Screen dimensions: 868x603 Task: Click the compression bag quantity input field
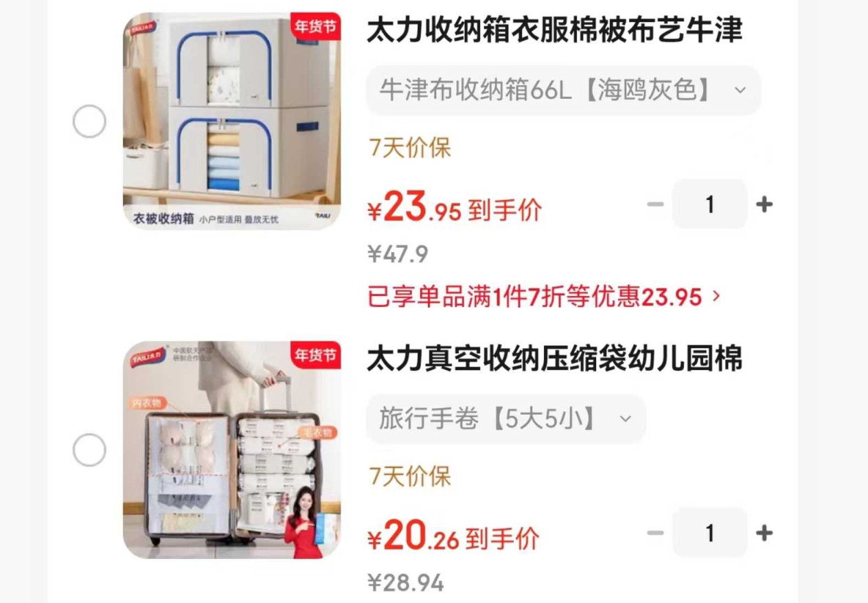click(709, 532)
